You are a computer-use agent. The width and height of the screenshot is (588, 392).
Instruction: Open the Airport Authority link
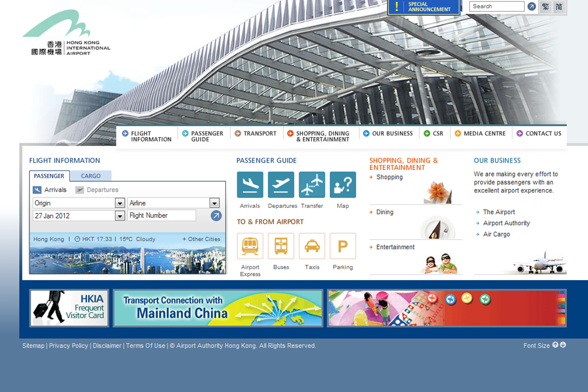[x=507, y=223]
